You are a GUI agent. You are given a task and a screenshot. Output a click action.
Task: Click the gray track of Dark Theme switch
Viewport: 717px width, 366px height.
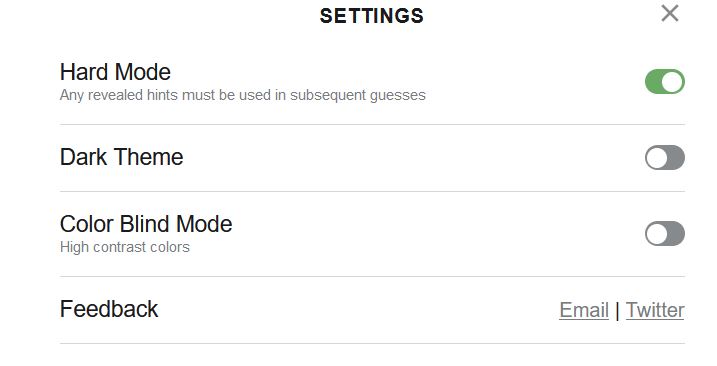676,158
